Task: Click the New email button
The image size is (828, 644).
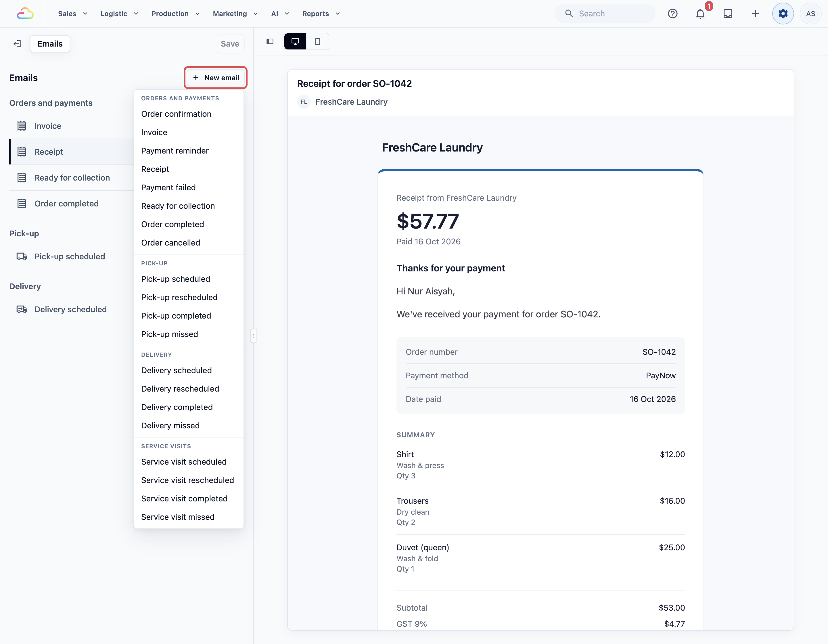Action: click(216, 78)
